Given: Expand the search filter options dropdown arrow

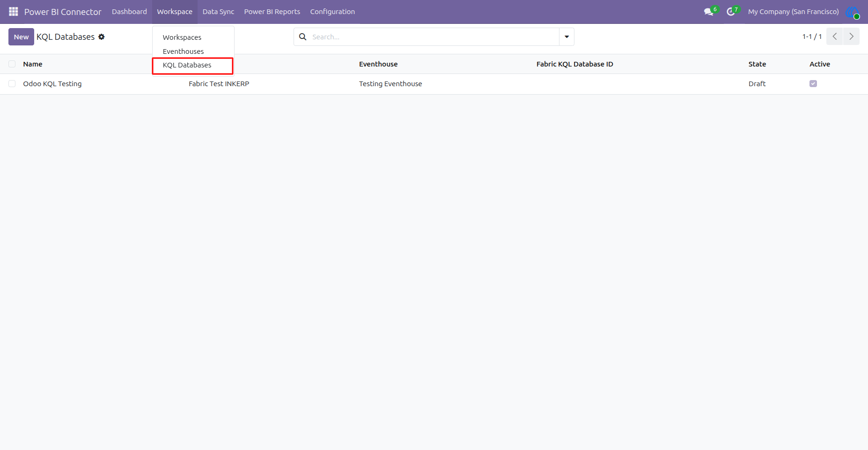Looking at the screenshot, I should (566, 37).
